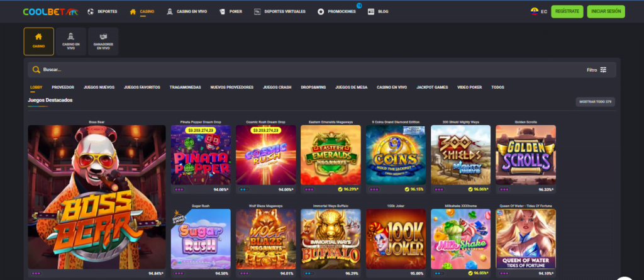Open the Proveedor tab
This screenshot has height=280, width=644.
click(63, 87)
